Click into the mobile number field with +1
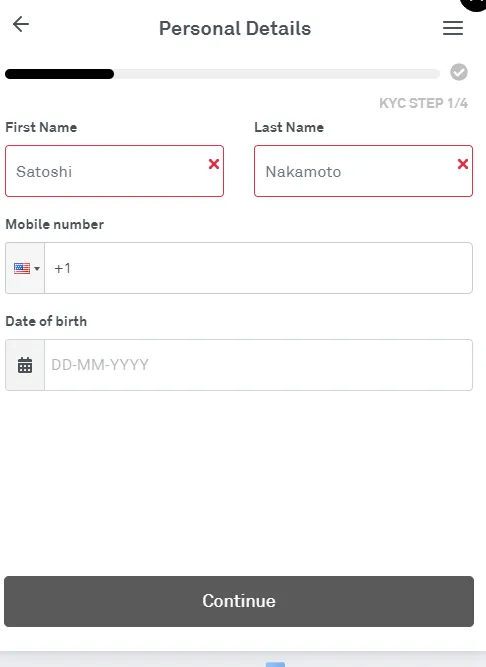Image resolution: width=486 pixels, height=667 pixels. [x=259, y=268]
